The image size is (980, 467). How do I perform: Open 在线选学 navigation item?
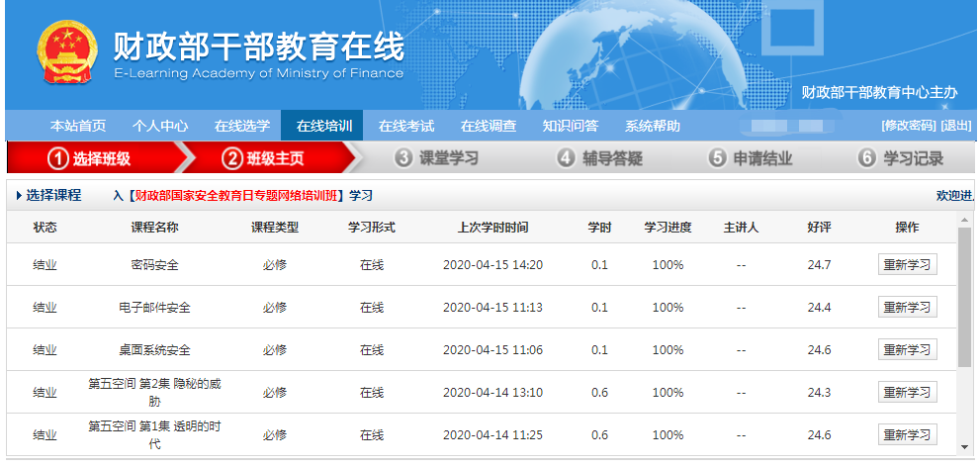tap(242, 126)
